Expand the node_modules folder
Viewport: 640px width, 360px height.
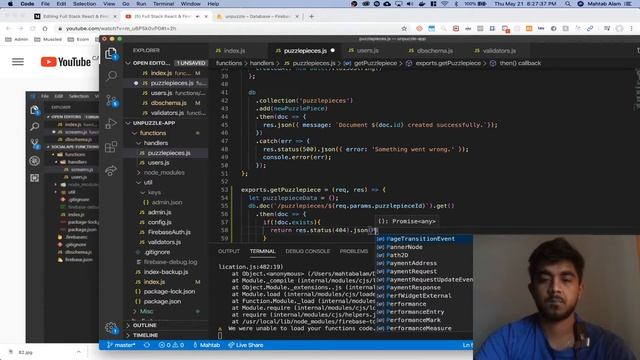point(139,173)
